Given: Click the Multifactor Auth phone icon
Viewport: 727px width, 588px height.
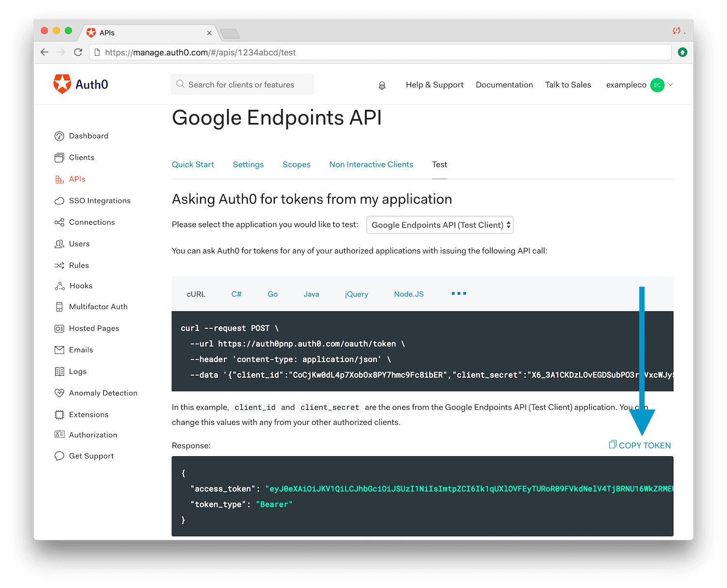Looking at the screenshot, I should pyautogui.click(x=59, y=307).
